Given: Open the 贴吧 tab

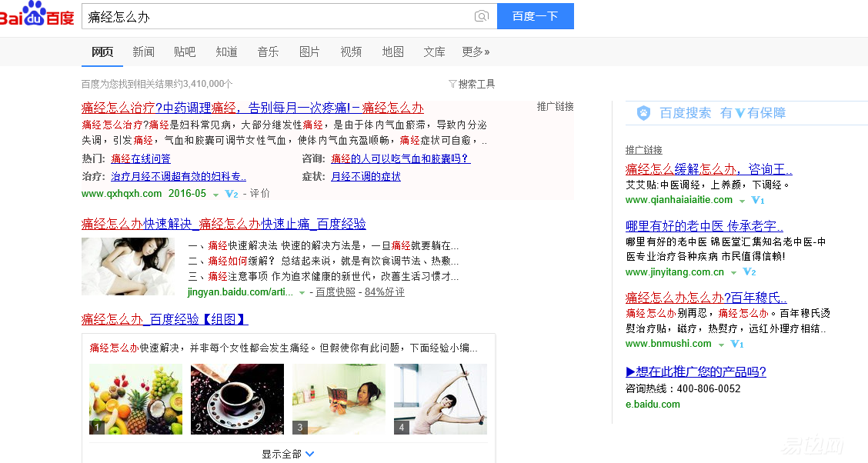Looking at the screenshot, I should point(185,52).
